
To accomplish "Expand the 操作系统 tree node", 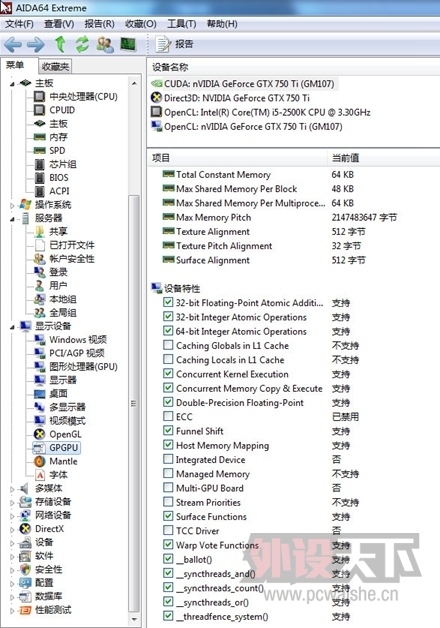I will [x=12, y=205].
